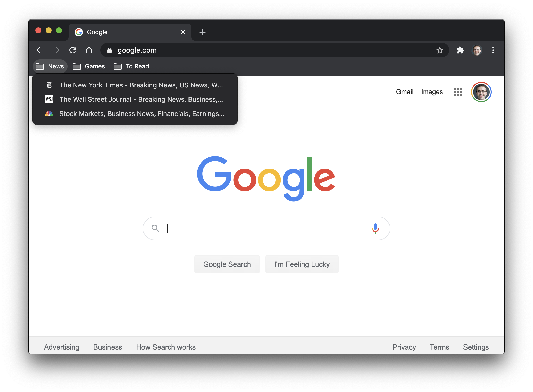Click the Chrome menu three-dot icon
This screenshot has height=392, width=533.
(x=493, y=50)
